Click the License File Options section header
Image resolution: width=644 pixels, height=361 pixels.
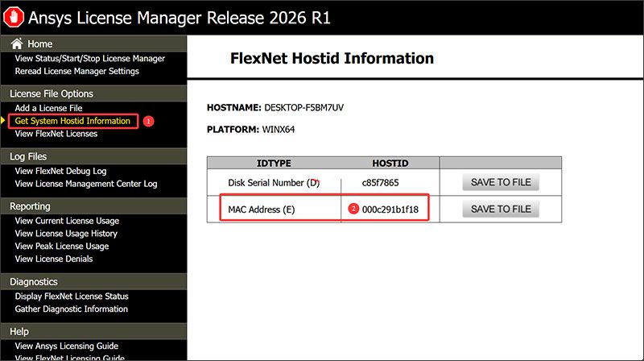click(93, 93)
